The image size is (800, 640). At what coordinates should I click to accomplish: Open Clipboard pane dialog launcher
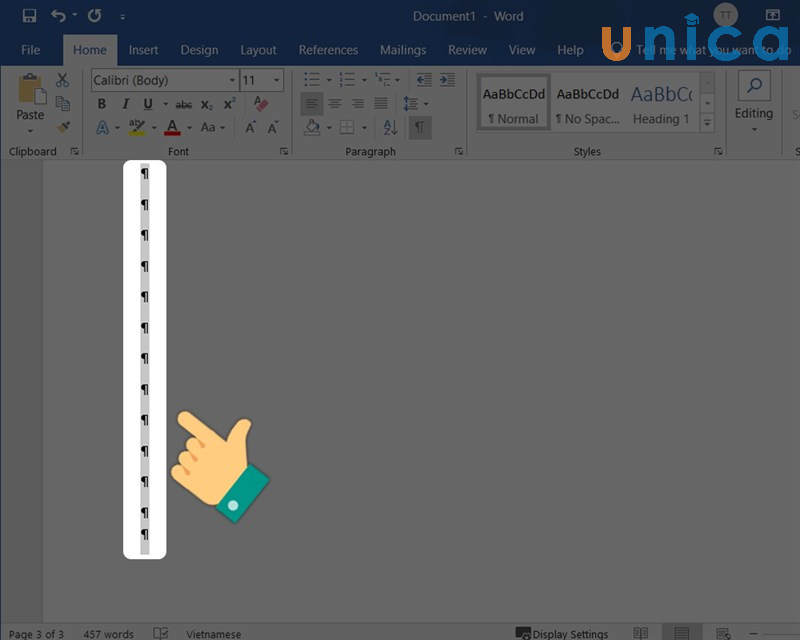tap(74, 151)
